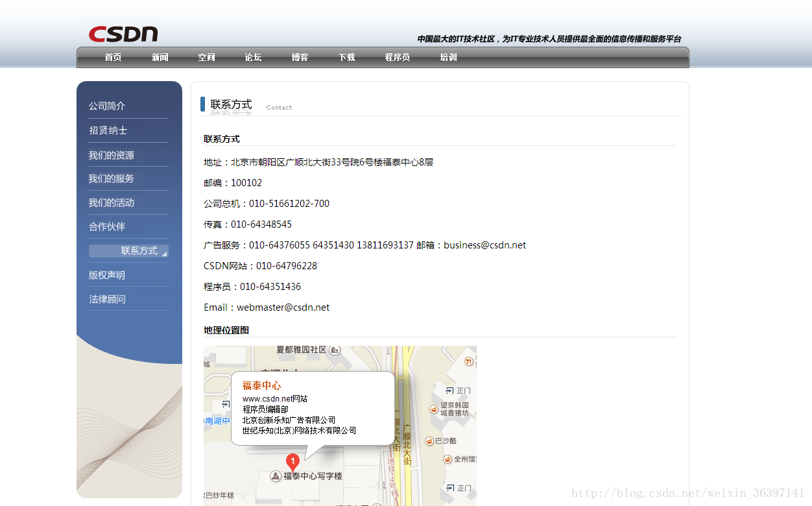Click 程序员编辑部 in the map popup
The height and width of the screenshot is (506, 812).
(265, 409)
